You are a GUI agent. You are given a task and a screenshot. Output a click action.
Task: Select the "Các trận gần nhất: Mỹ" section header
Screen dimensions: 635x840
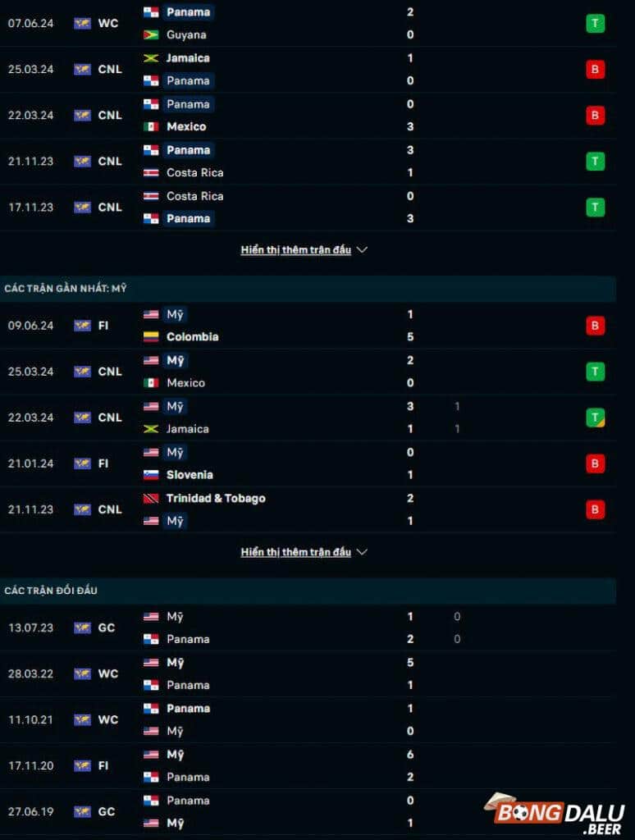coord(66,289)
